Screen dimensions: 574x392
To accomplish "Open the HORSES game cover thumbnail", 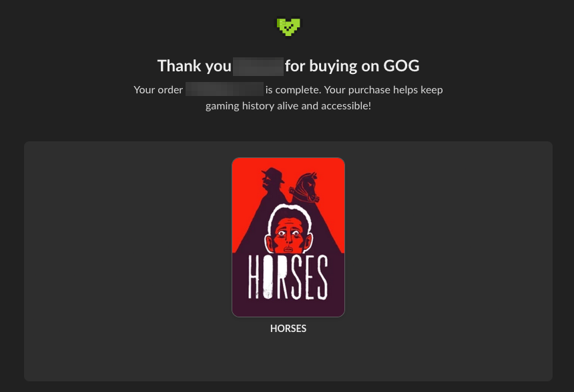I will point(288,237).
